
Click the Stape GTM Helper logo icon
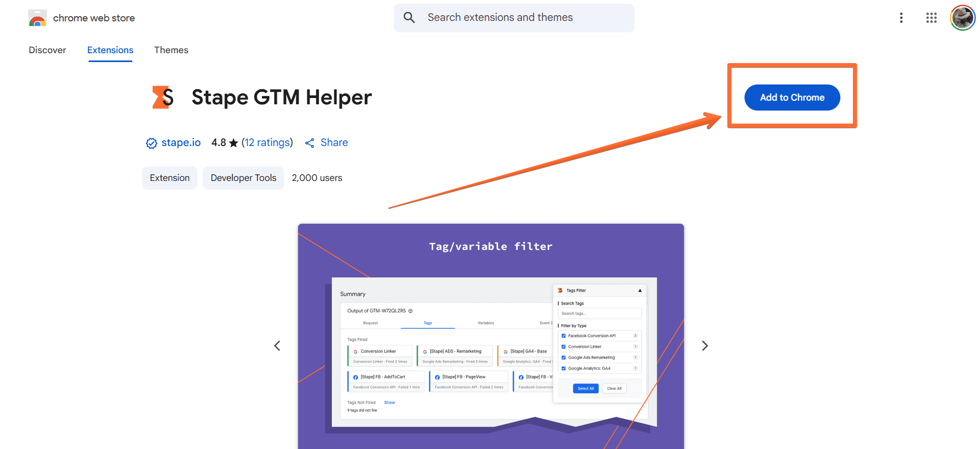[x=163, y=98]
